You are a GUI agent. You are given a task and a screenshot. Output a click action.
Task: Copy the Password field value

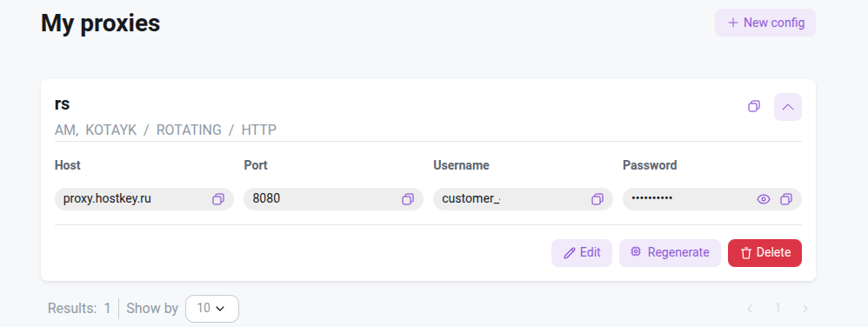click(x=786, y=199)
